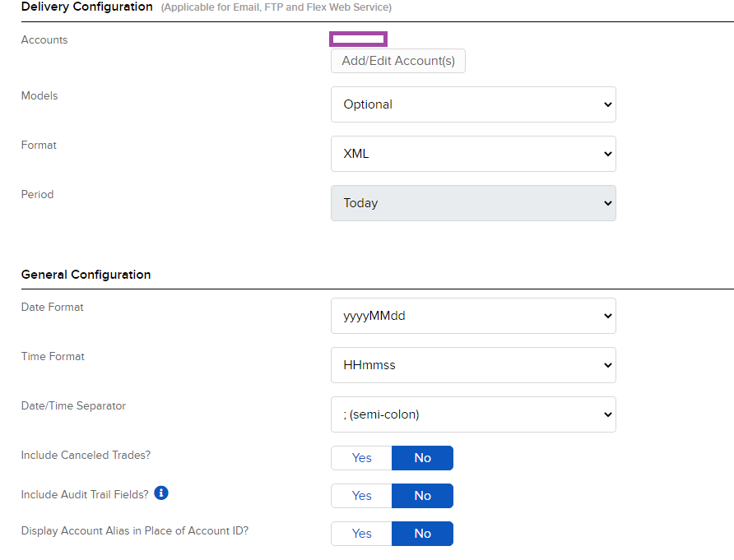The width and height of the screenshot is (734, 560).
Task: Click the Add/Edit Account(s) button
Action: (398, 61)
